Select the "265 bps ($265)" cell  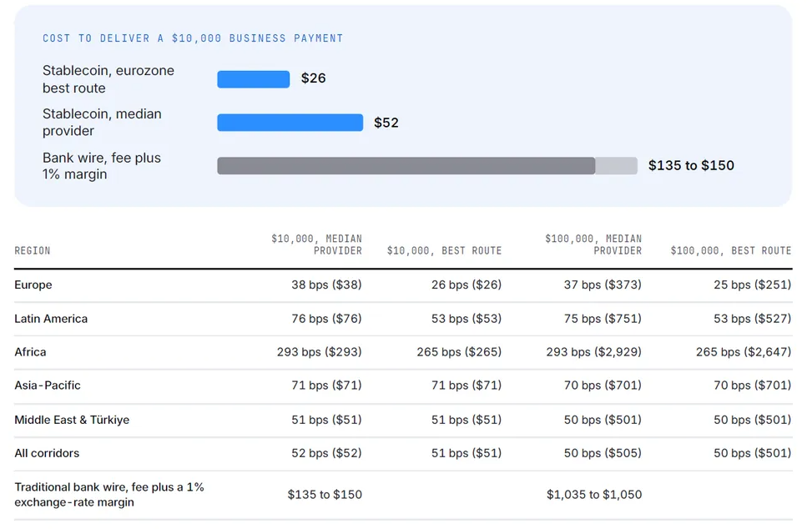[x=459, y=352]
